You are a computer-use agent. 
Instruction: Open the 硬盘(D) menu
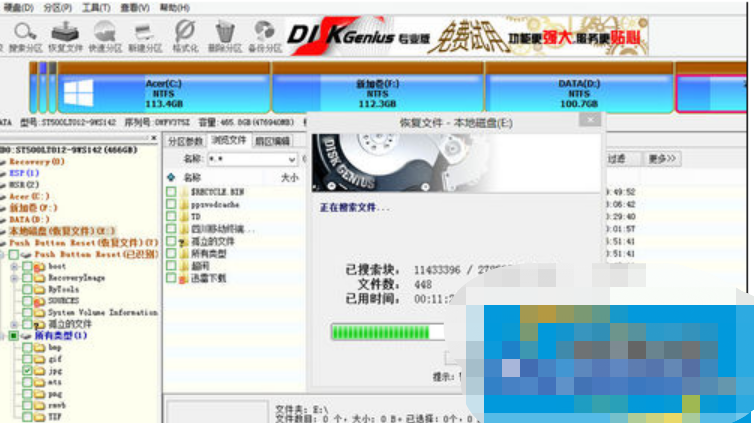coord(18,8)
